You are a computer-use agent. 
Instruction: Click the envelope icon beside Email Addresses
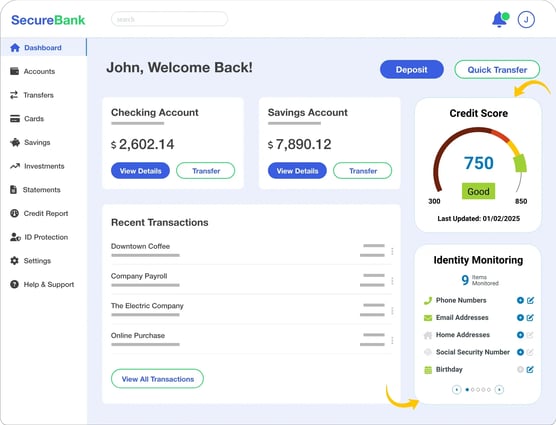point(428,318)
